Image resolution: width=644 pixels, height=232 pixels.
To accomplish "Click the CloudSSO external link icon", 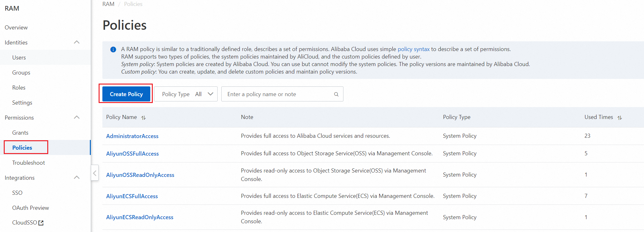I will coord(41,223).
